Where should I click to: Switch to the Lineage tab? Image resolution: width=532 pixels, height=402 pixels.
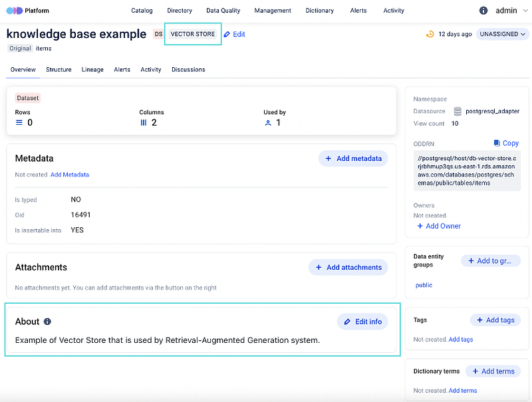(x=92, y=70)
